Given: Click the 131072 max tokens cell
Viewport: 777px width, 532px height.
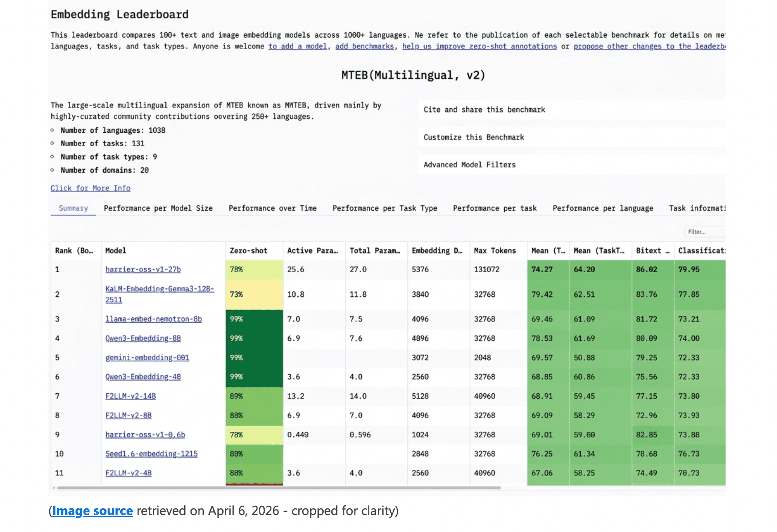Looking at the screenshot, I should pyautogui.click(x=498, y=270).
